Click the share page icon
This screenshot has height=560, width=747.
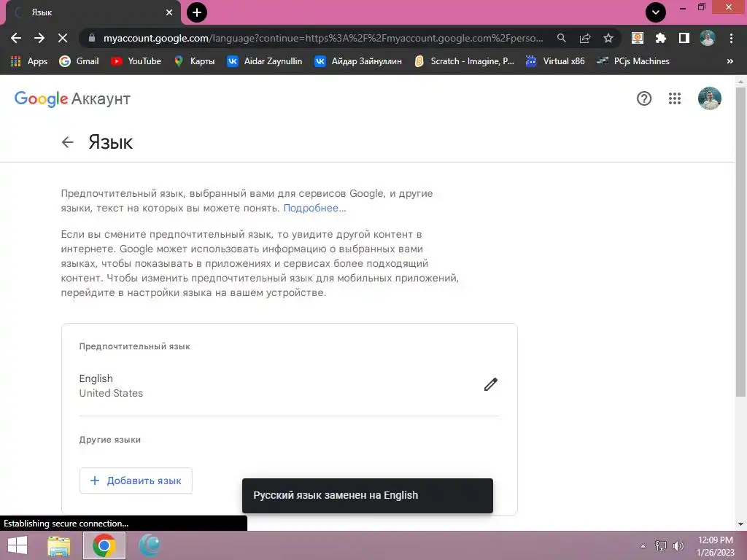(585, 38)
